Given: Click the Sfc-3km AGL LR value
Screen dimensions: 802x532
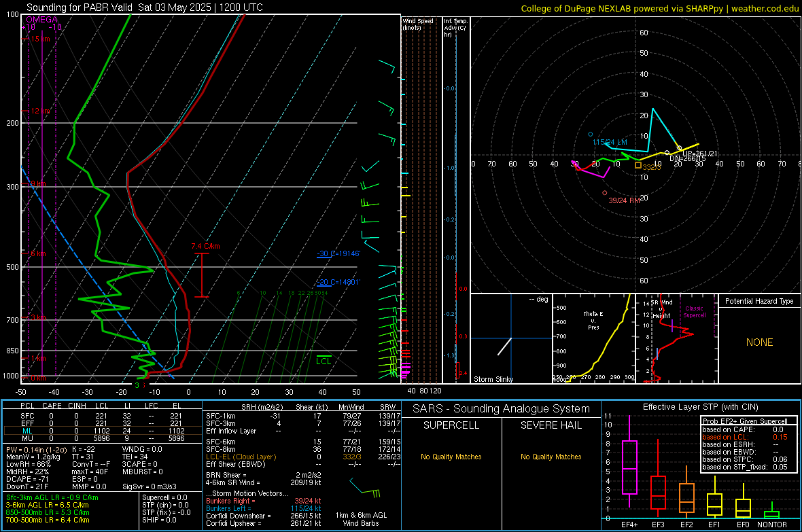Looking at the screenshot, I should point(52,497).
